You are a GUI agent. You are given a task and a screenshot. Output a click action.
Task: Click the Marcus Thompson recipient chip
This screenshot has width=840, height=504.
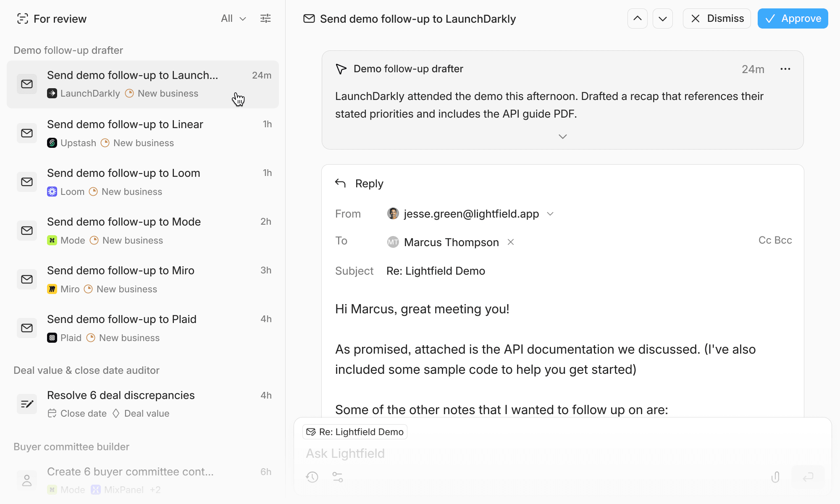pyautogui.click(x=451, y=242)
